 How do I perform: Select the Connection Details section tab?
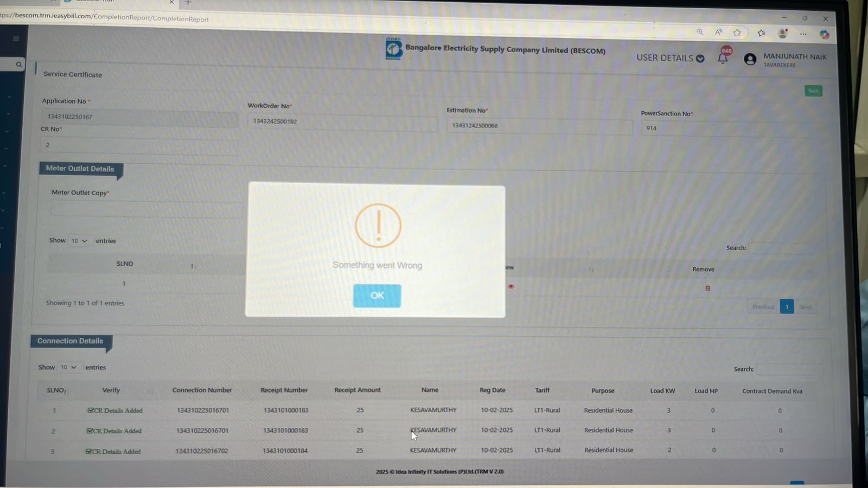click(x=71, y=341)
